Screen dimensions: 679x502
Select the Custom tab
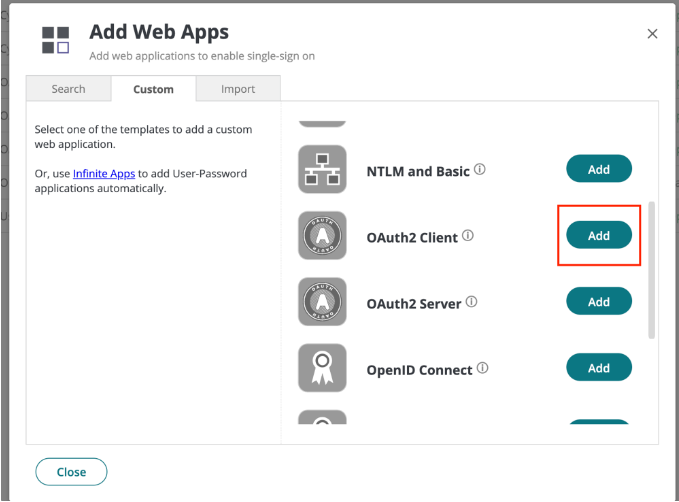pyautogui.click(x=153, y=89)
